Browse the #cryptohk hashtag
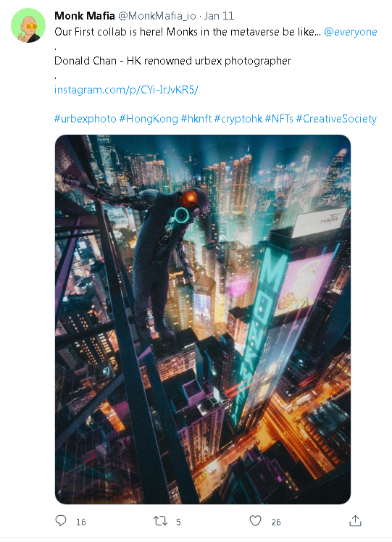 tap(238, 119)
